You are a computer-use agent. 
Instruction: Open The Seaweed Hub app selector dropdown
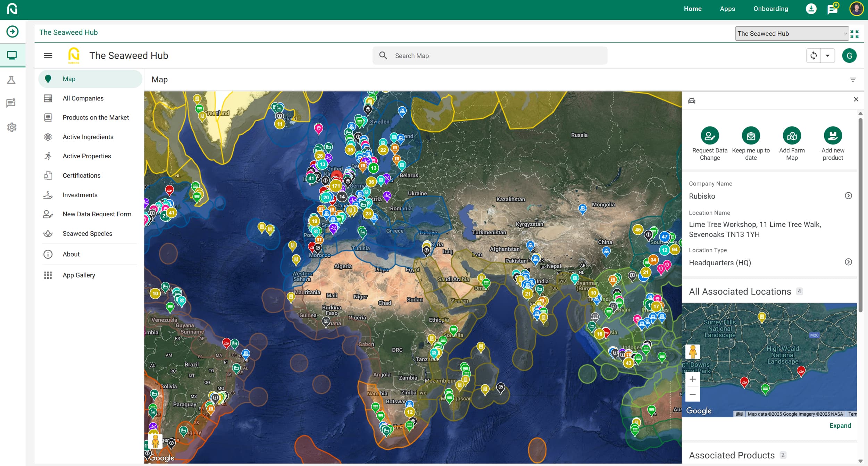pyautogui.click(x=792, y=33)
